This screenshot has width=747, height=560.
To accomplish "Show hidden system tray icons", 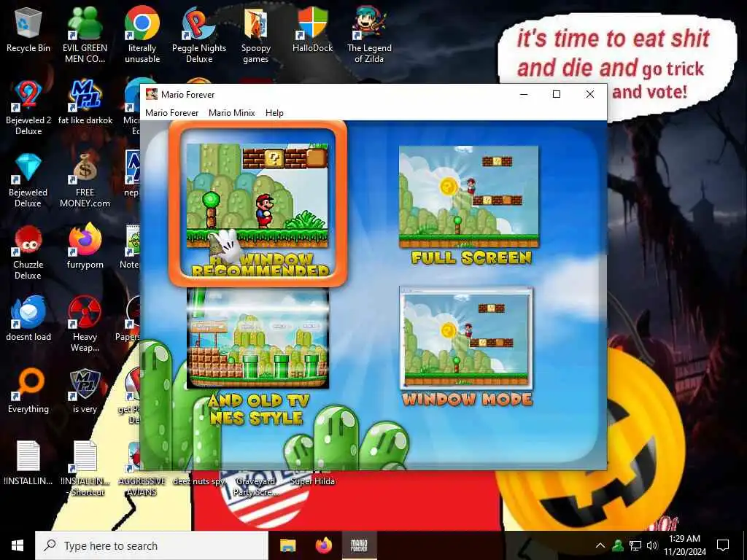I will [600, 545].
